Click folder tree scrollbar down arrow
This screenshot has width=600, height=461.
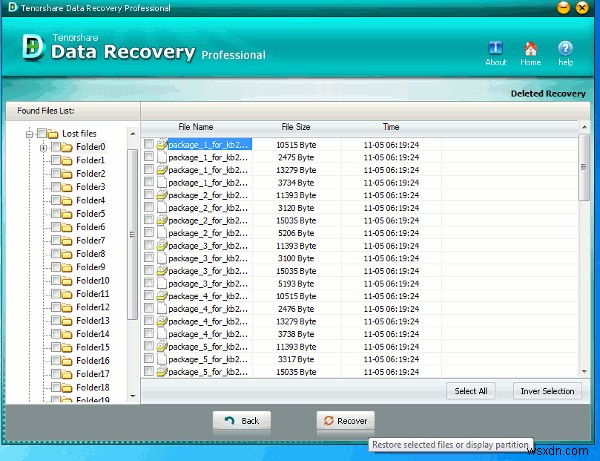pos(133,396)
